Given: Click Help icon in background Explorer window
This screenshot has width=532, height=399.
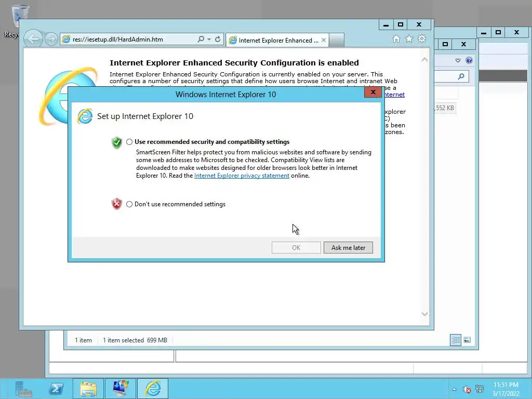Looking at the screenshot, I should 469,60.
